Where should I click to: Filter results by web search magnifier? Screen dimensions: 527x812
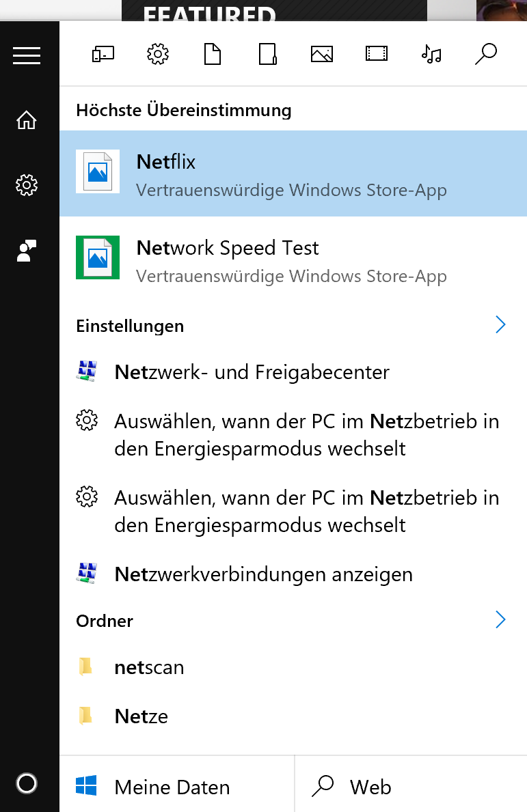pos(486,54)
